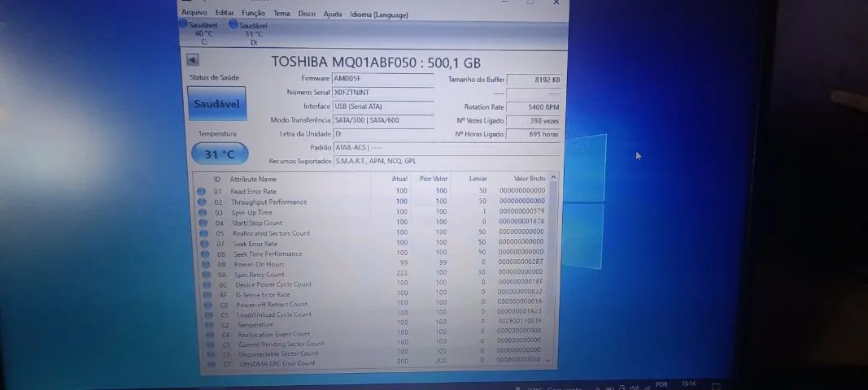This screenshot has width=868, height=390.
Task: Click the Rotation Rate value 5400 RPM
Action: click(x=534, y=106)
